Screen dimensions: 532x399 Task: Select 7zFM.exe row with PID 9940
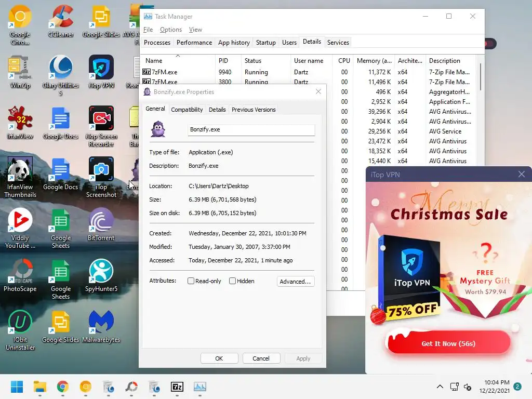308,72
